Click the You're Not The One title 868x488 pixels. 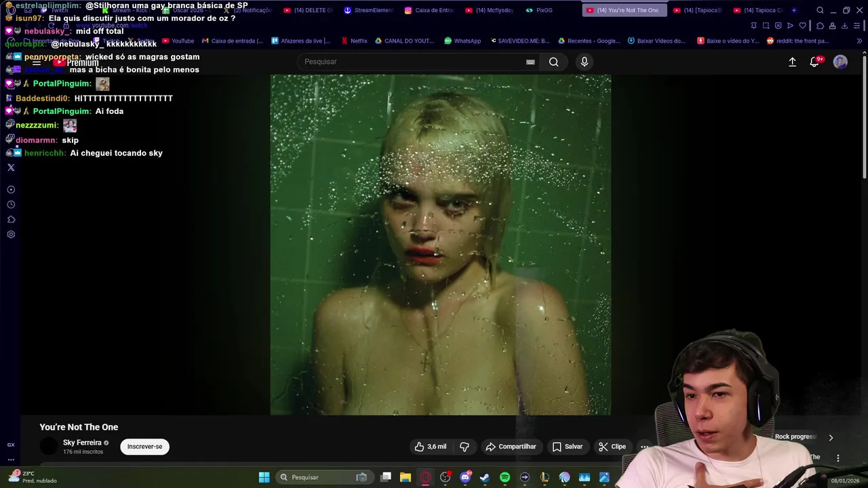79,427
